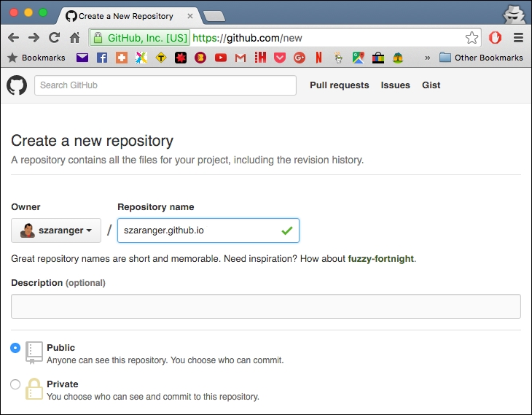The image size is (532, 415).
Task: Open the YouTube bookmark icon
Action: (220, 58)
